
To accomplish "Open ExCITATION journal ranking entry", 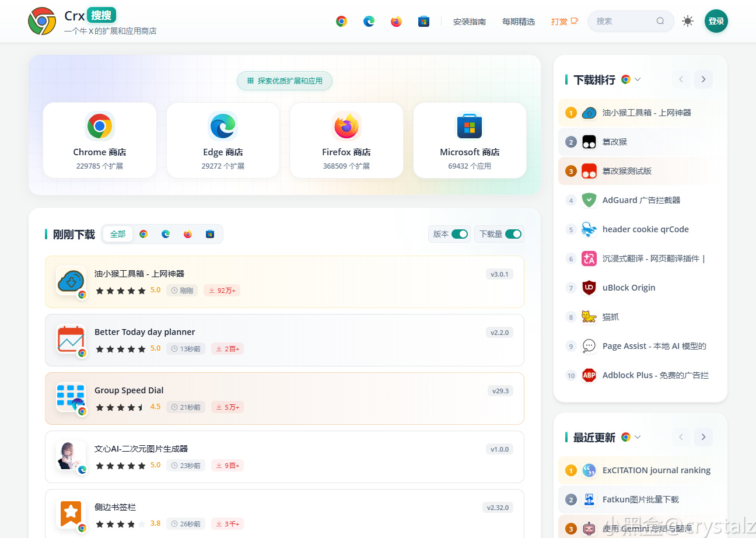I will tap(640, 470).
